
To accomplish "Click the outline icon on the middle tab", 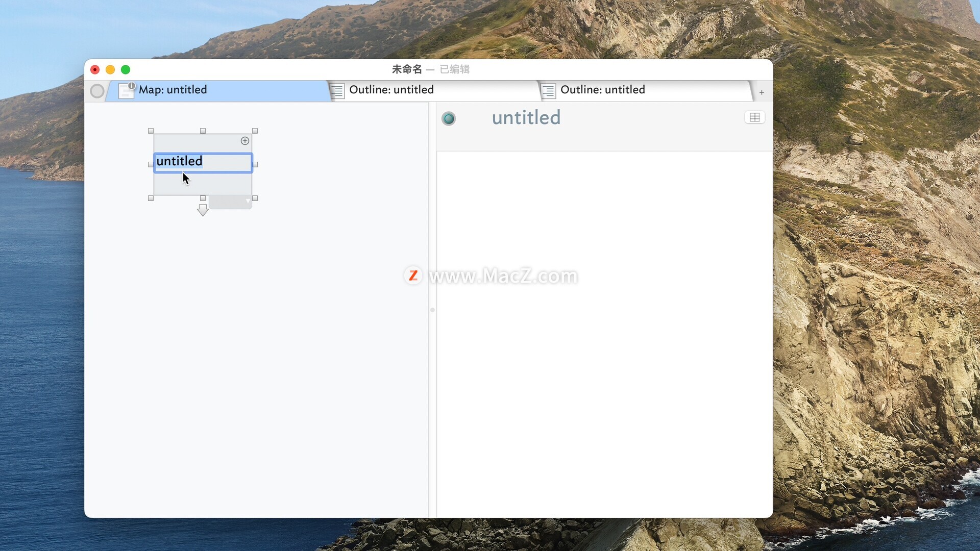I will (337, 91).
